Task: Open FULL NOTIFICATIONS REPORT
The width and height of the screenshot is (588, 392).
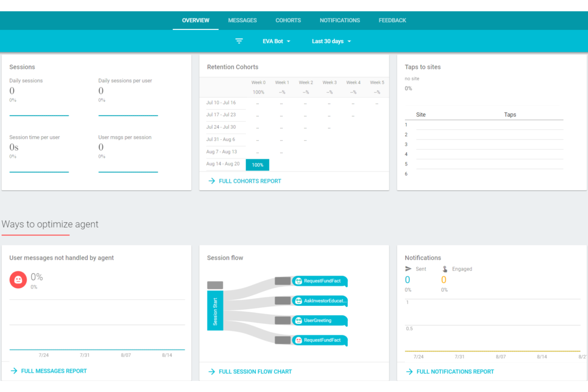Action: coord(455,371)
